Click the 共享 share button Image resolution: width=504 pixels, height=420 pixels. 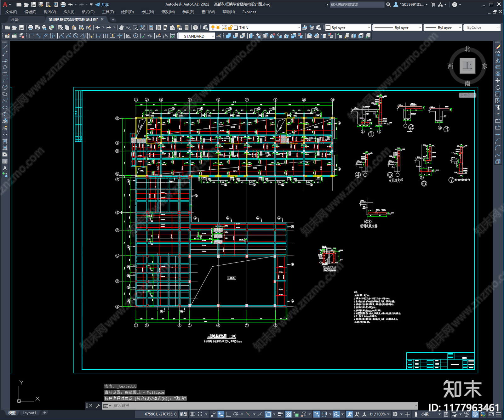click(x=102, y=4)
